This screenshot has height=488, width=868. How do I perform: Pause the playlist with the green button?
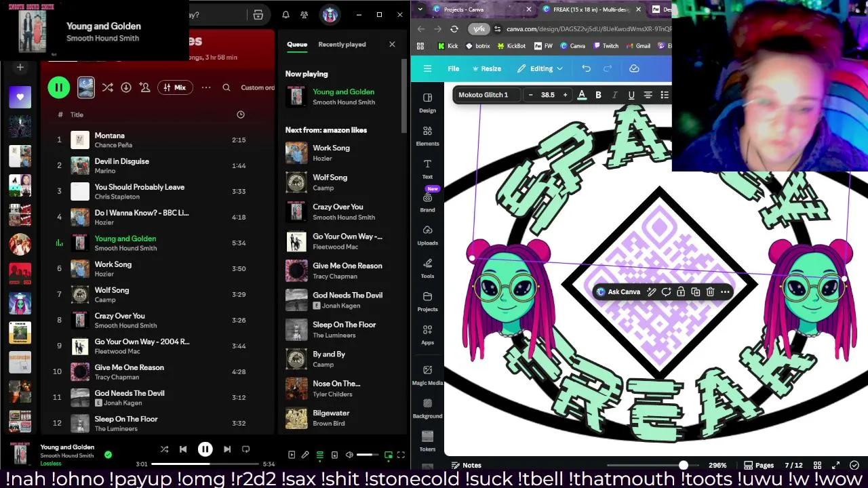click(59, 87)
